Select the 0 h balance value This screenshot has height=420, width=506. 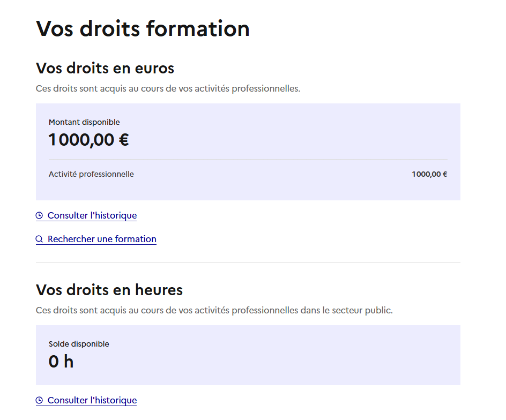pos(61,362)
